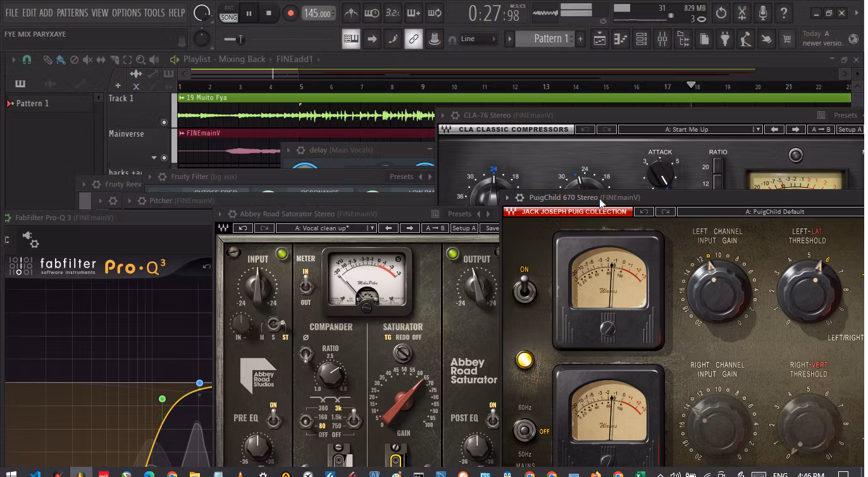Open the piano roll view icon

click(620, 39)
